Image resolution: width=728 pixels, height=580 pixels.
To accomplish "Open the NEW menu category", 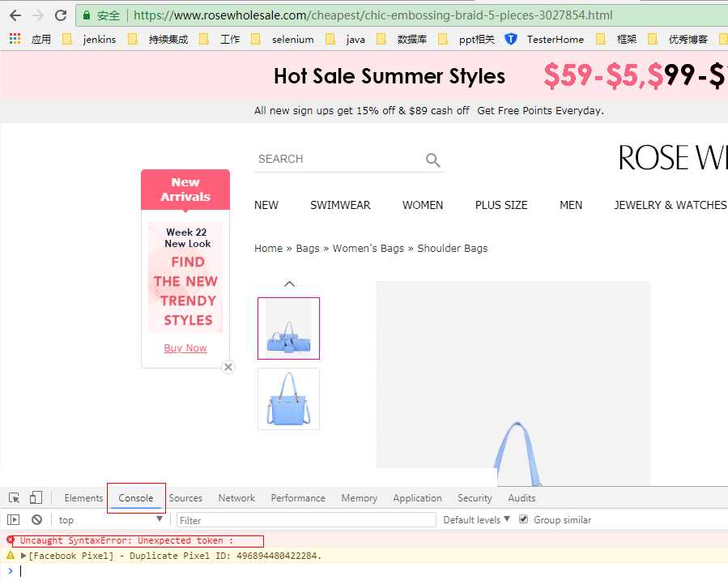I will click(266, 205).
